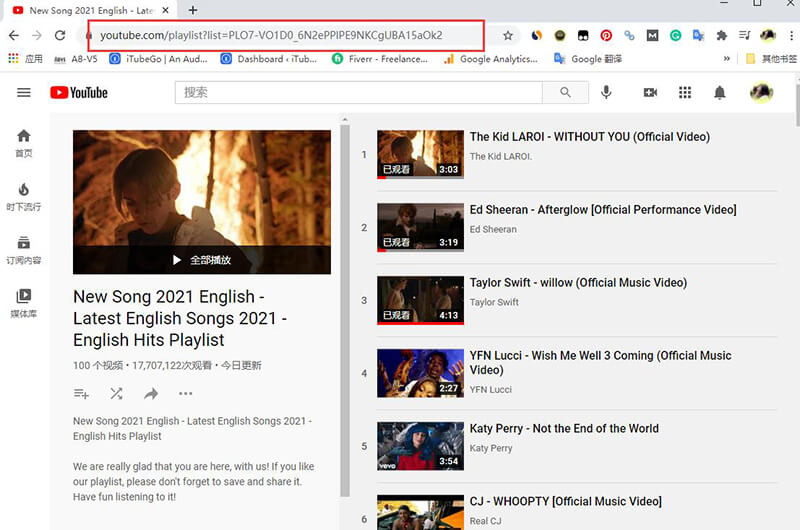Screen dimensions: 800x530
Task: Open Taylor Swift willow thumbnail
Action: click(420, 300)
